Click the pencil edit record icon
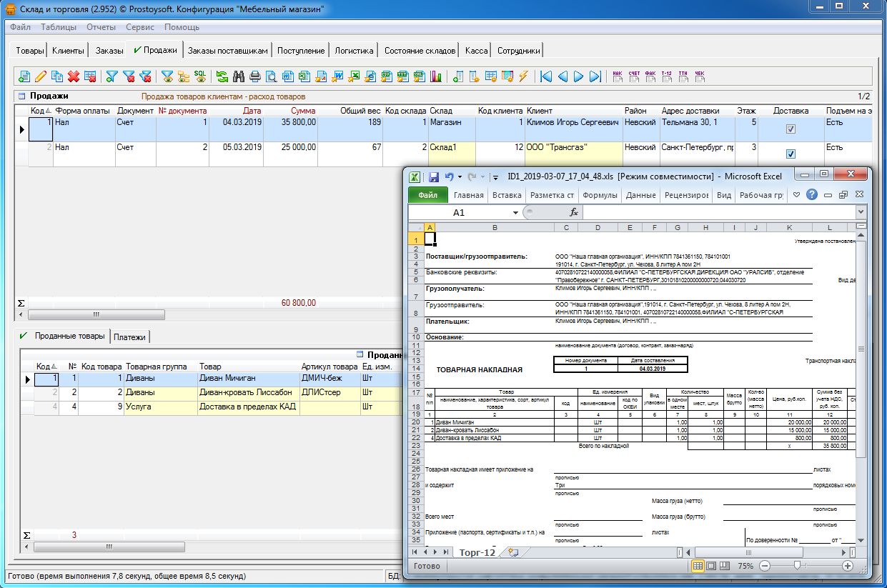 tap(41, 76)
